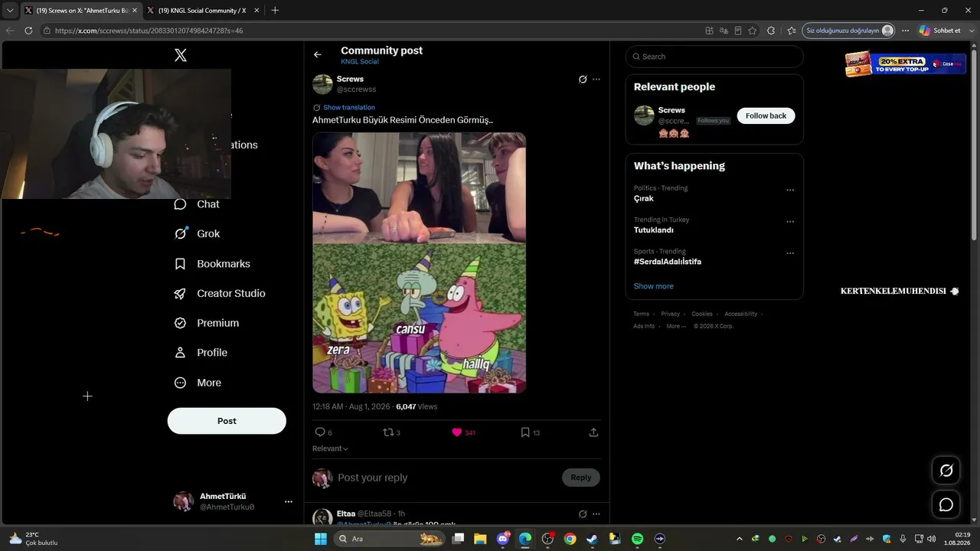Open immersive reader icon in address bar
Image resolution: width=980 pixels, height=551 pixels.
point(738,31)
